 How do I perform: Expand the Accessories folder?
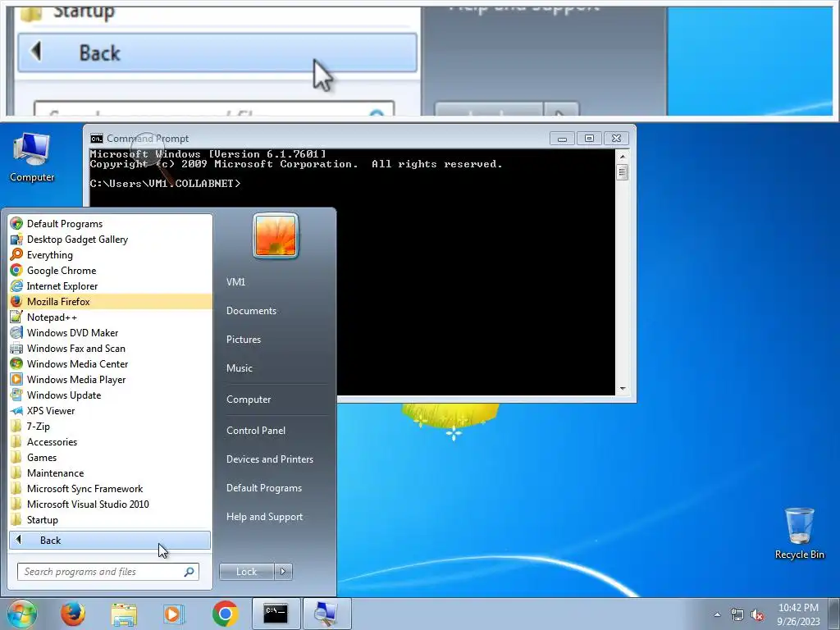tap(110, 442)
